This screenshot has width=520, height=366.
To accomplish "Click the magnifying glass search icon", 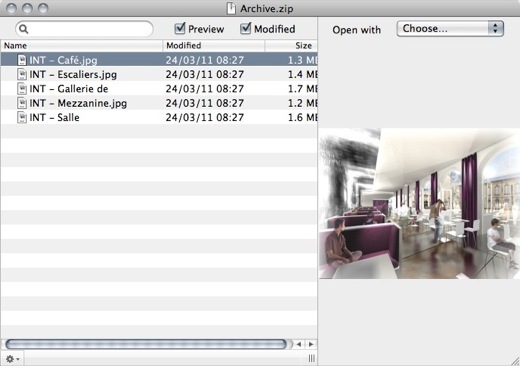I will tap(24, 29).
